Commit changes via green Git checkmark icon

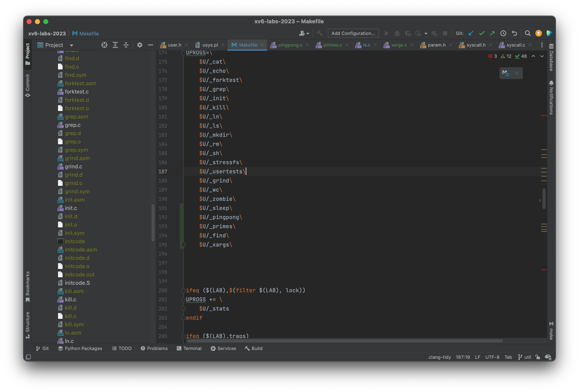[482, 33]
